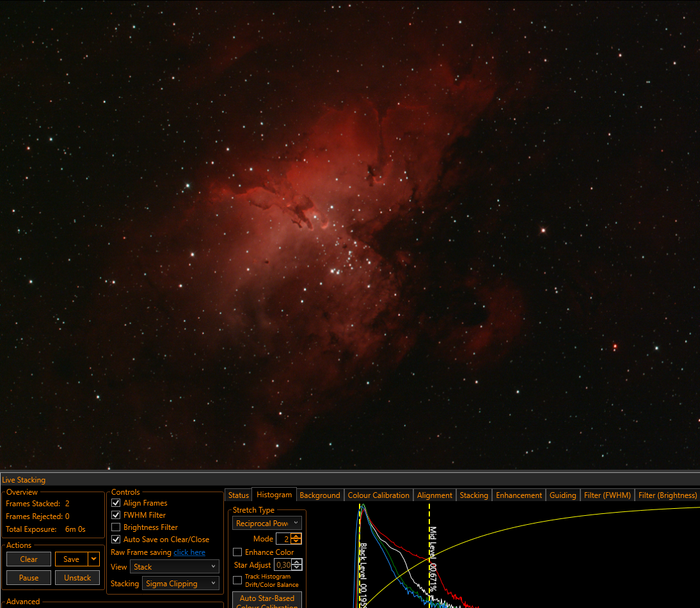Open the Filter (FWHM) tab
The width and height of the screenshot is (700, 608).
607,495
